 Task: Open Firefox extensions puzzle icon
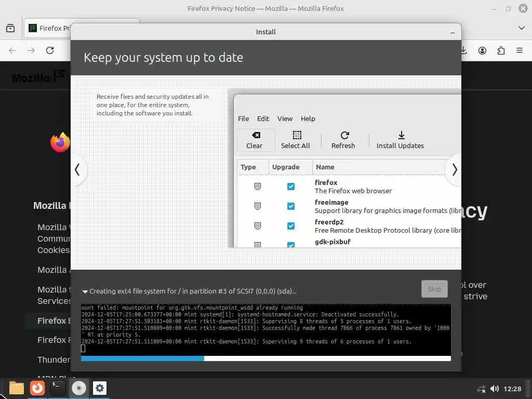click(501, 50)
